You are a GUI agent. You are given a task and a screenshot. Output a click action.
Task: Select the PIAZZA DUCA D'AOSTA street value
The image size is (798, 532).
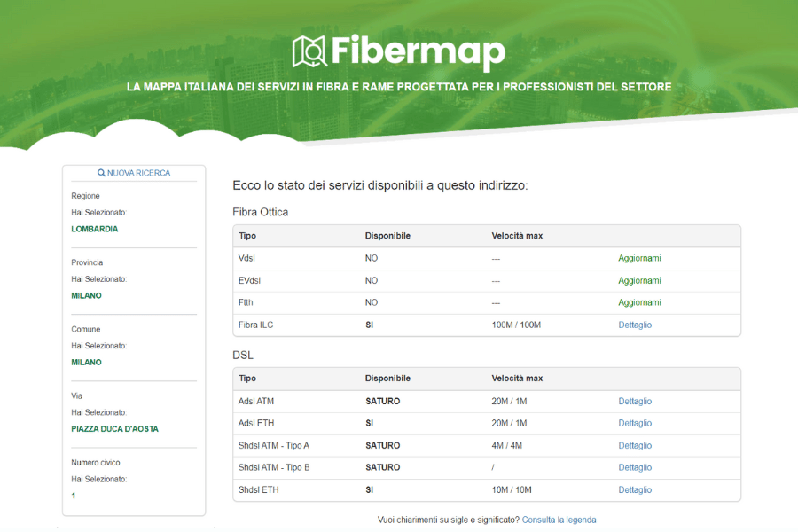click(115, 429)
